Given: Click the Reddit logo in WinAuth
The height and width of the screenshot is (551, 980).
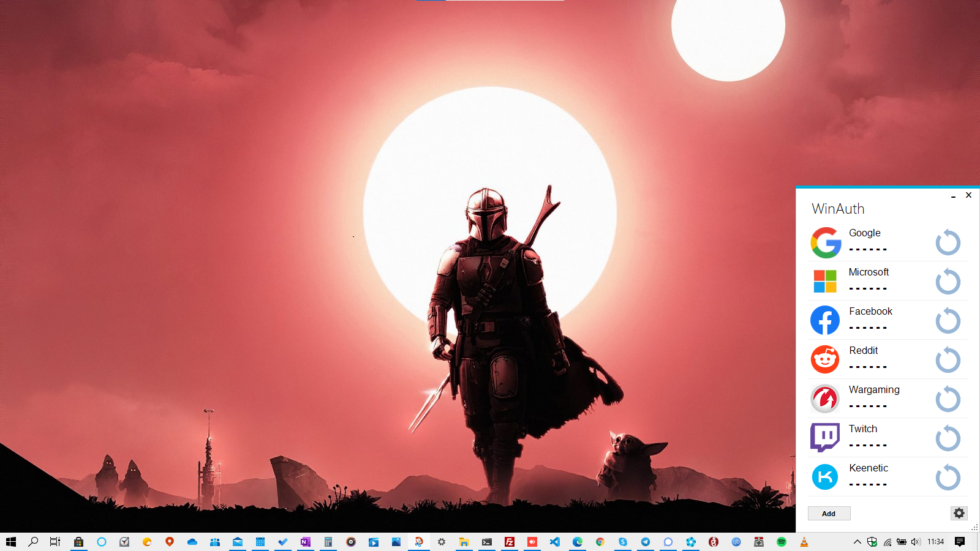Looking at the screenshot, I should click(x=825, y=359).
